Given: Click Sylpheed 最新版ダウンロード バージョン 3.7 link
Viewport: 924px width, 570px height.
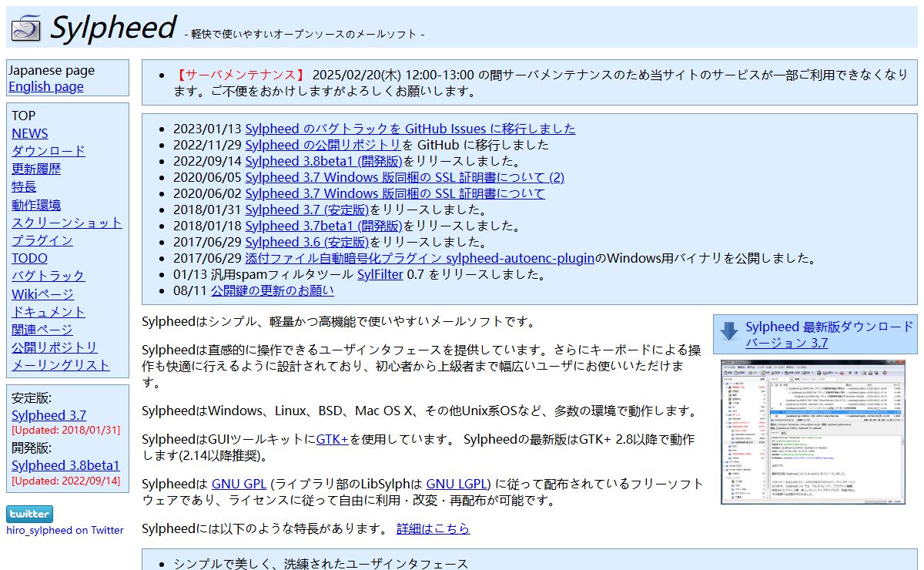Looking at the screenshot, I should [829, 334].
